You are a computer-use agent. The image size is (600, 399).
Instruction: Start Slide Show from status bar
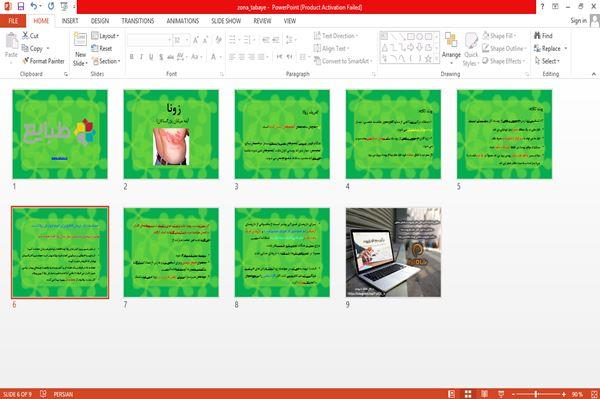tap(501, 394)
